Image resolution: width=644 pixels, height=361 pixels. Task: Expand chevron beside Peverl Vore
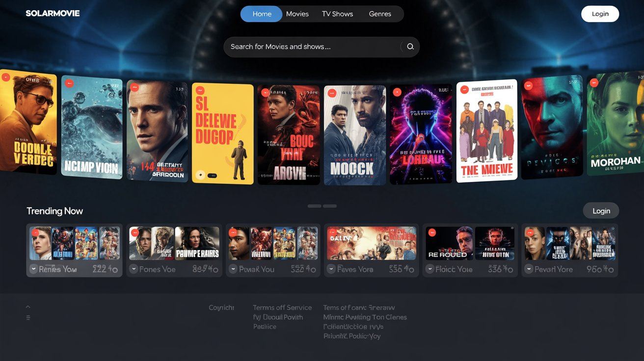tap(529, 269)
